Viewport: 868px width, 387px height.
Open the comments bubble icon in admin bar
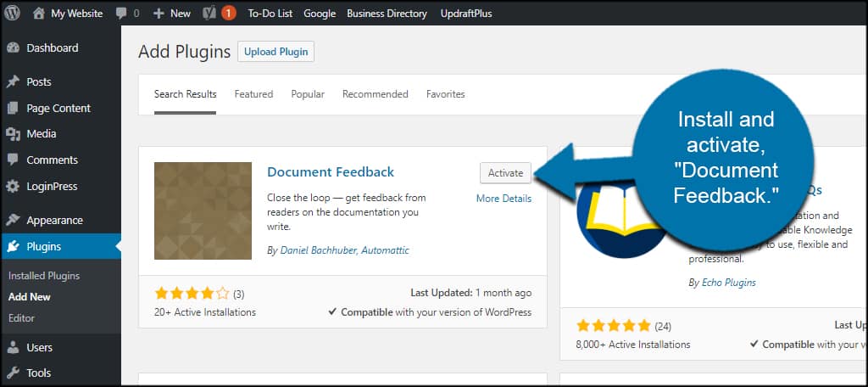coord(121,14)
